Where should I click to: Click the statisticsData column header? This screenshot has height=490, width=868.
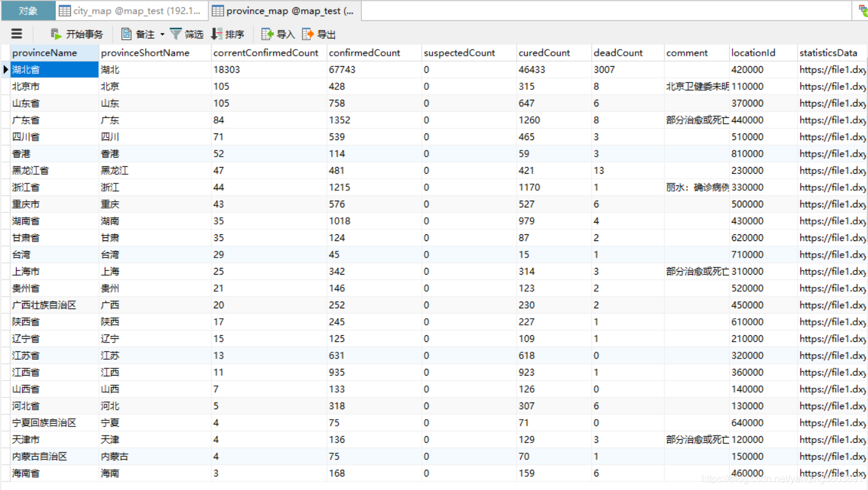[x=832, y=53]
